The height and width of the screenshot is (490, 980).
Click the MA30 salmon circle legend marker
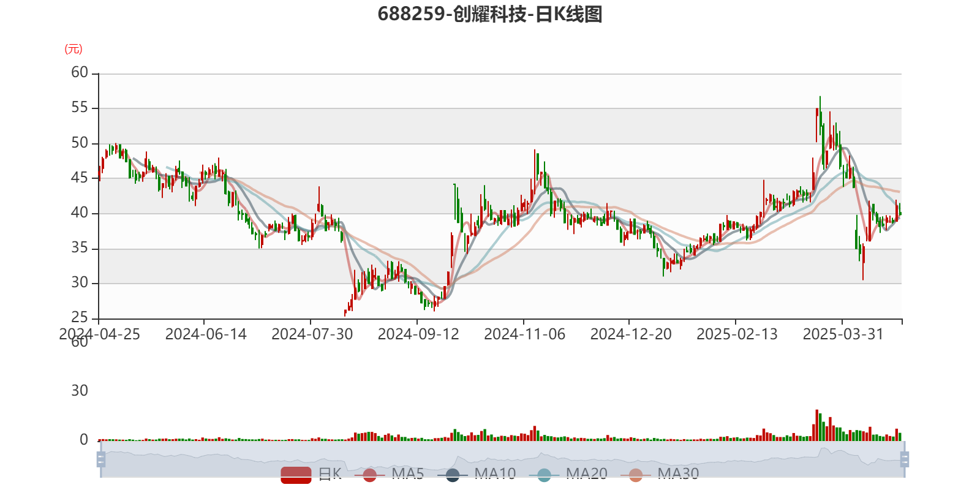tap(636, 475)
